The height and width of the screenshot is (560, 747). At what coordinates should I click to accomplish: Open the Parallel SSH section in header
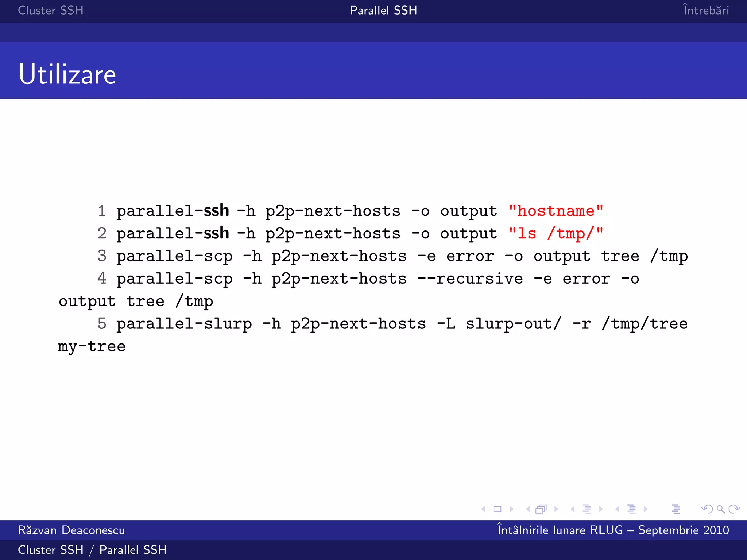coord(383,10)
